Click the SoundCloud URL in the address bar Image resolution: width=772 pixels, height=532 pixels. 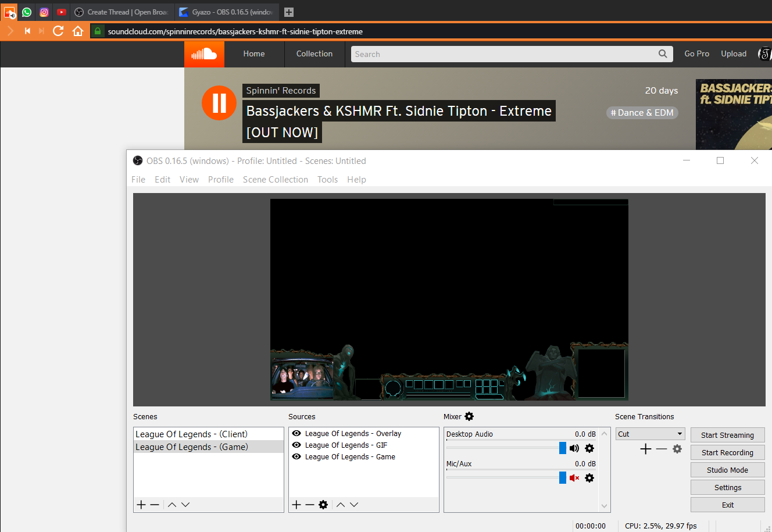[235, 31]
